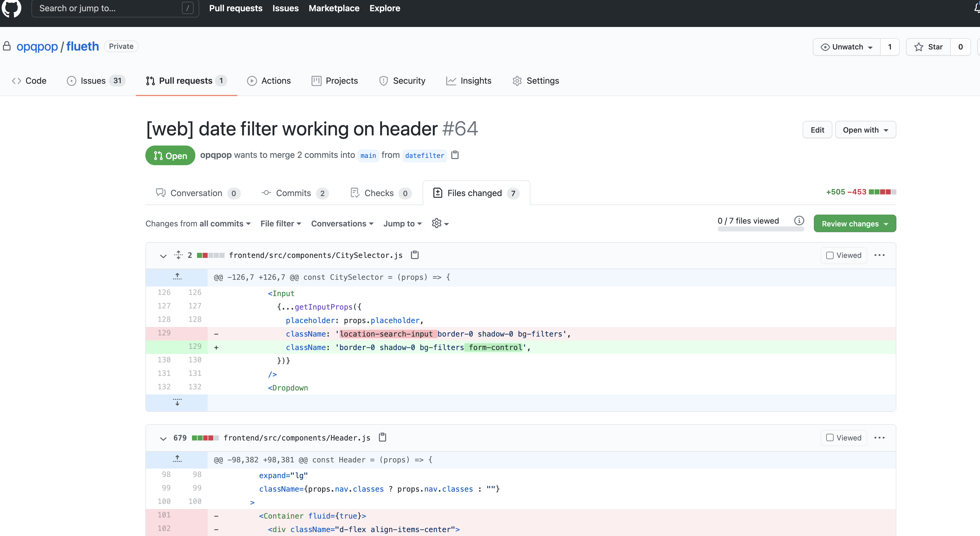Screen dimensions: 980x536
Task: Expand diff context above CitySelector hunk
Action: (x=177, y=277)
